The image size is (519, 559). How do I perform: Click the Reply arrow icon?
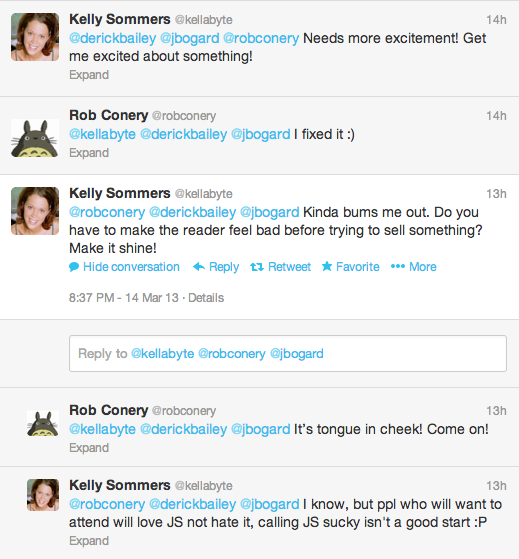(199, 267)
